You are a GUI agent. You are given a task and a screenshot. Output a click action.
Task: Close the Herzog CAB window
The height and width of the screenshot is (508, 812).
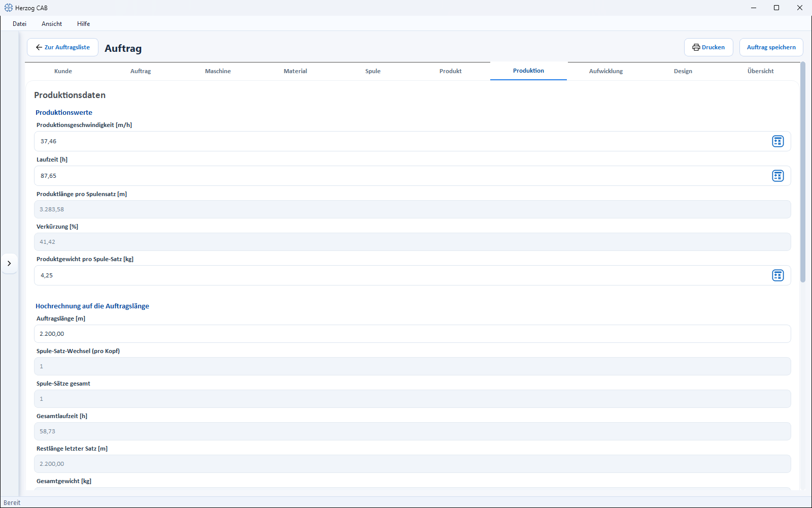[800, 8]
